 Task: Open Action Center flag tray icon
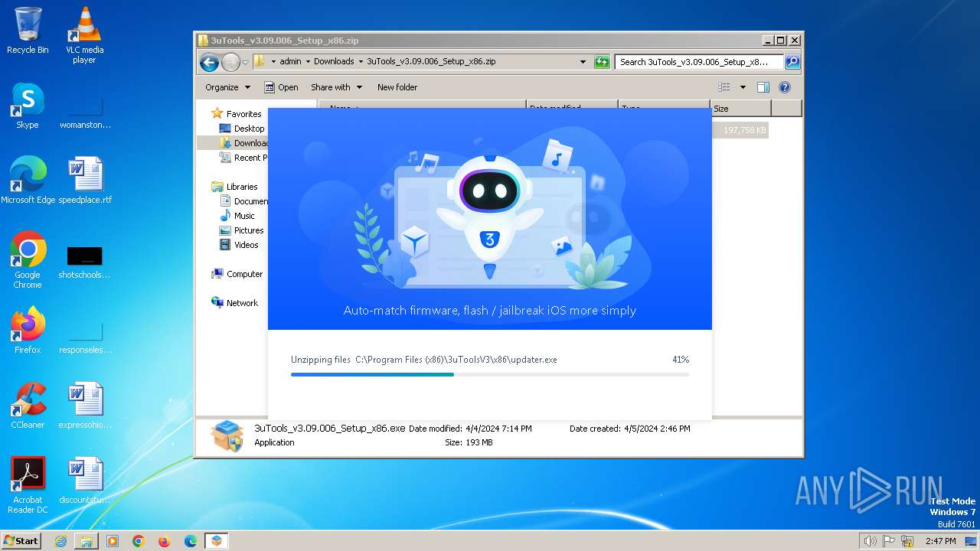coord(889,541)
